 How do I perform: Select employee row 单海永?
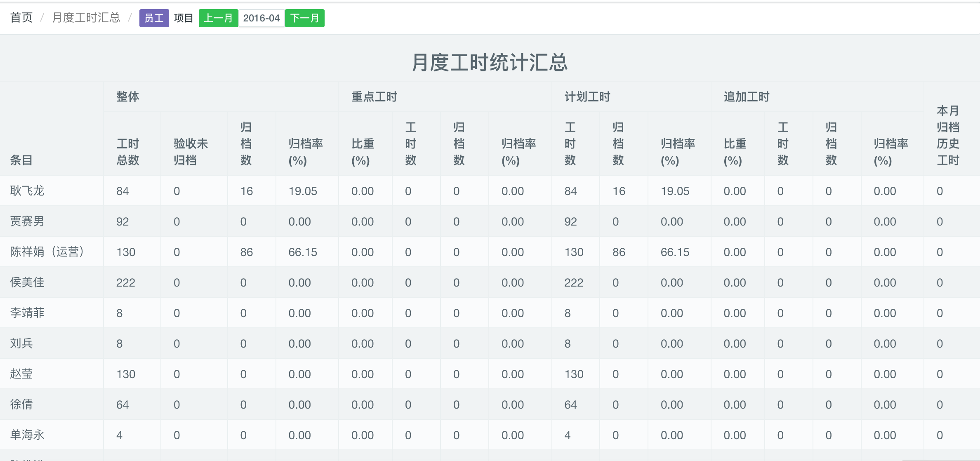click(490, 435)
